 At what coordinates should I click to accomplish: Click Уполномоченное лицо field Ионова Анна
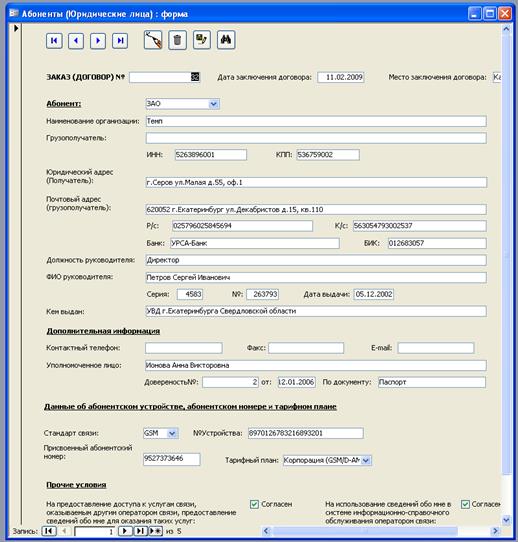point(316,365)
